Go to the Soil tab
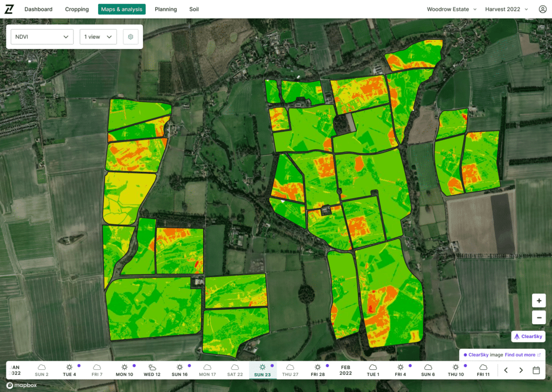Image resolution: width=552 pixels, height=392 pixels. pos(194,9)
